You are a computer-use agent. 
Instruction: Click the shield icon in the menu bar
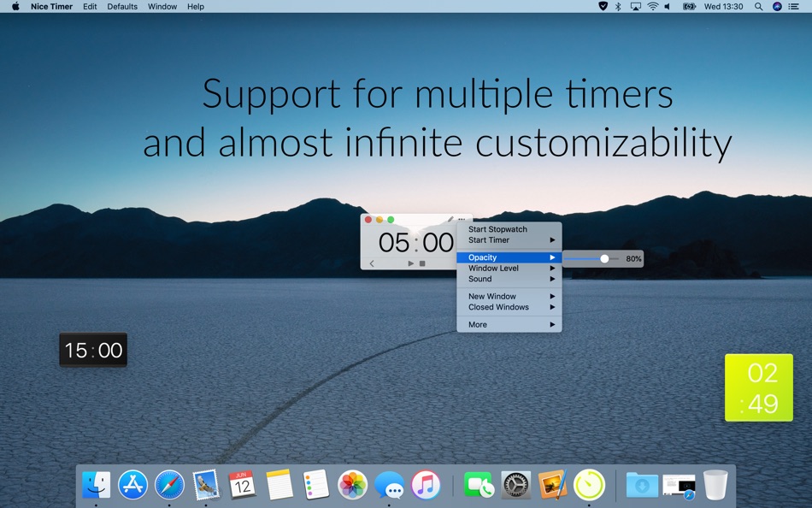[603, 6]
